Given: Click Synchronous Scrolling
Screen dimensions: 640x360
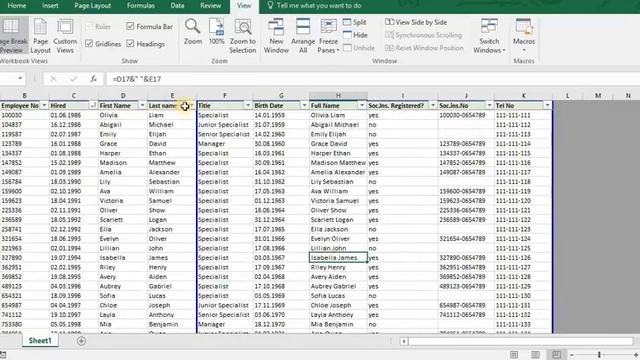Looking at the screenshot, I should point(423,35).
